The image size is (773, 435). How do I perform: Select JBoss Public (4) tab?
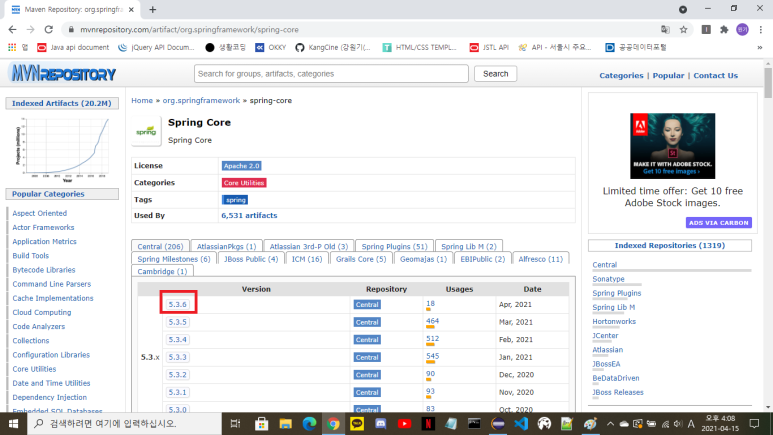point(251,259)
